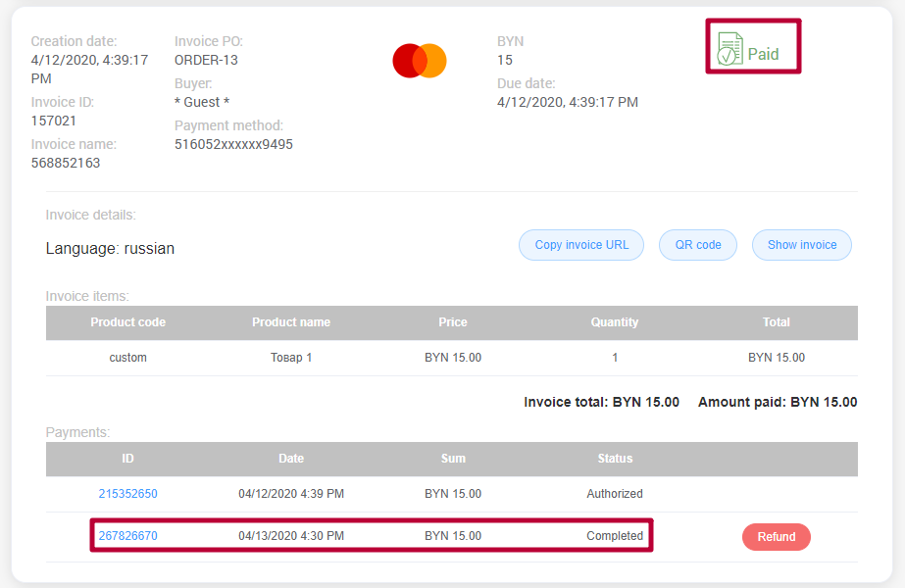Viewport: 905px width, 588px height.
Task: Click the due date 4/12/2020 value
Action: click(x=569, y=101)
